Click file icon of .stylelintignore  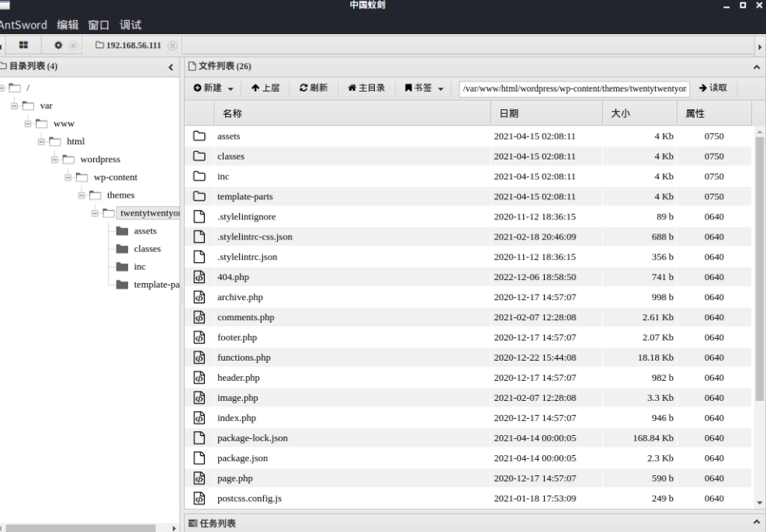click(199, 216)
